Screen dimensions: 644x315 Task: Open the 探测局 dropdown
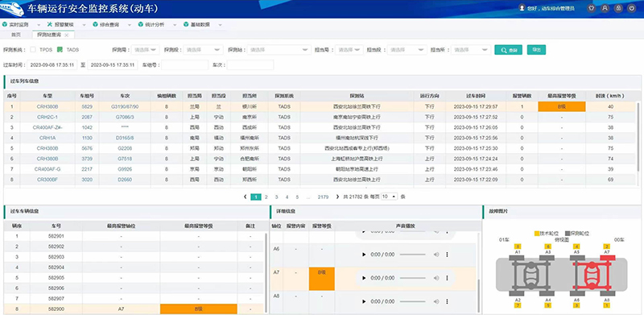pyautogui.click(x=146, y=50)
